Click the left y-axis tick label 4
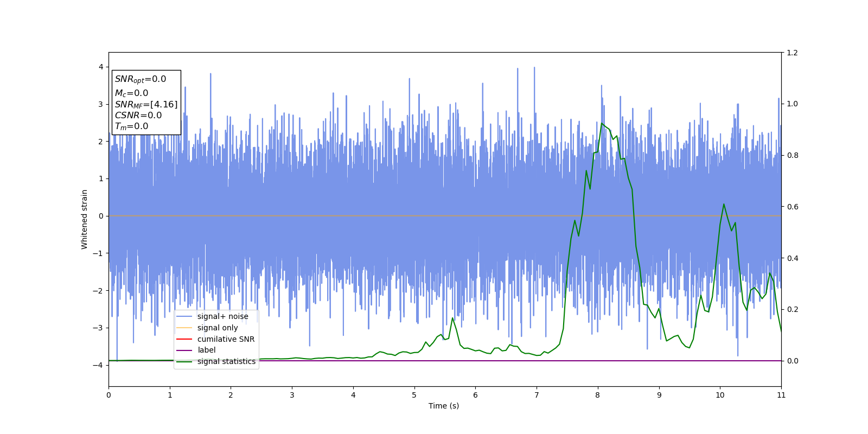This screenshot has width=868, height=434. 101,67
